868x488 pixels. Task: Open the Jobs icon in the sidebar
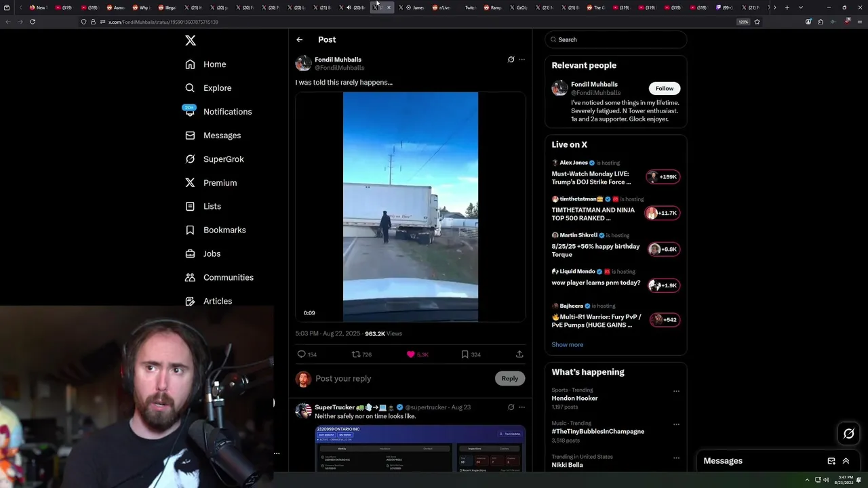coord(190,253)
